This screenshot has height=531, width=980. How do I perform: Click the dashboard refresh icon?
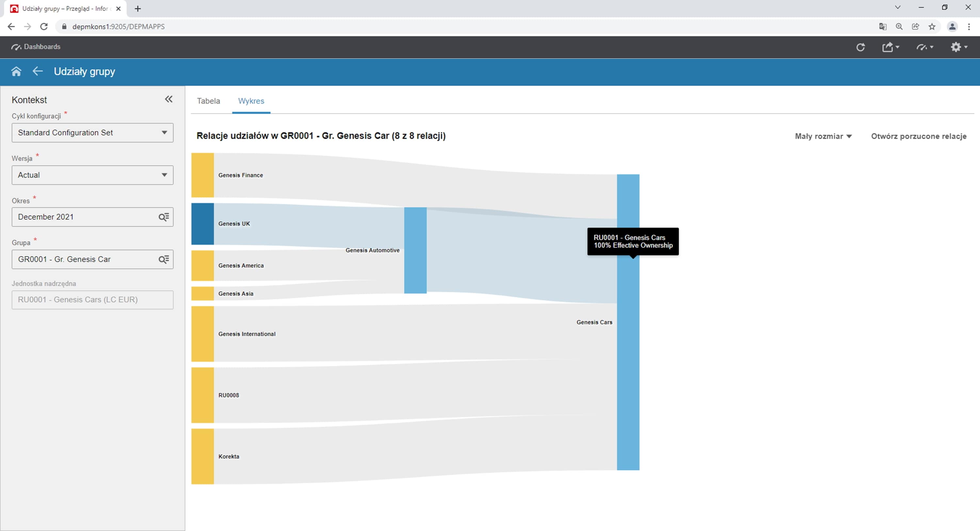click(x=860, y=47)
